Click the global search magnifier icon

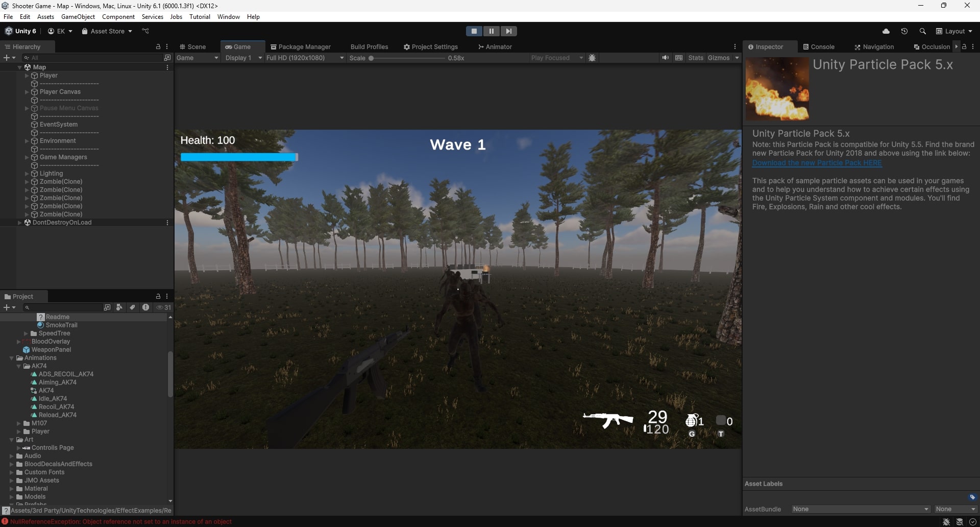pos(922,31)
